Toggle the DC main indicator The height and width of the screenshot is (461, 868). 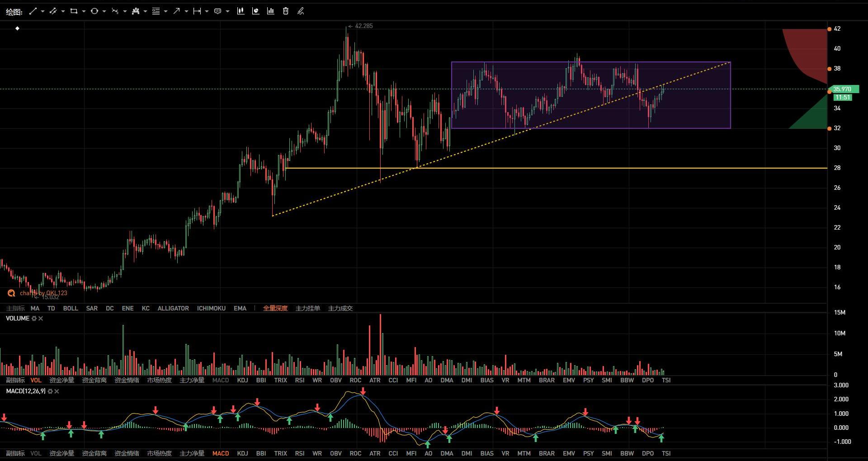[x=110, y=308]
